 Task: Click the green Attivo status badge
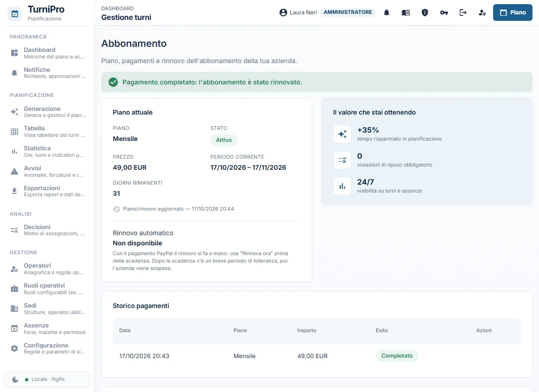(224, 140)
